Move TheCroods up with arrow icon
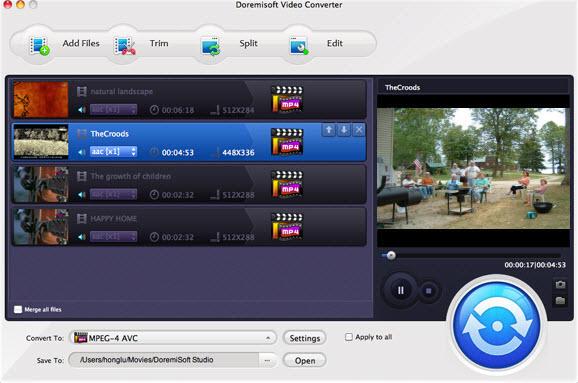Viewport: 578px width, 383px height. [328, 130]
